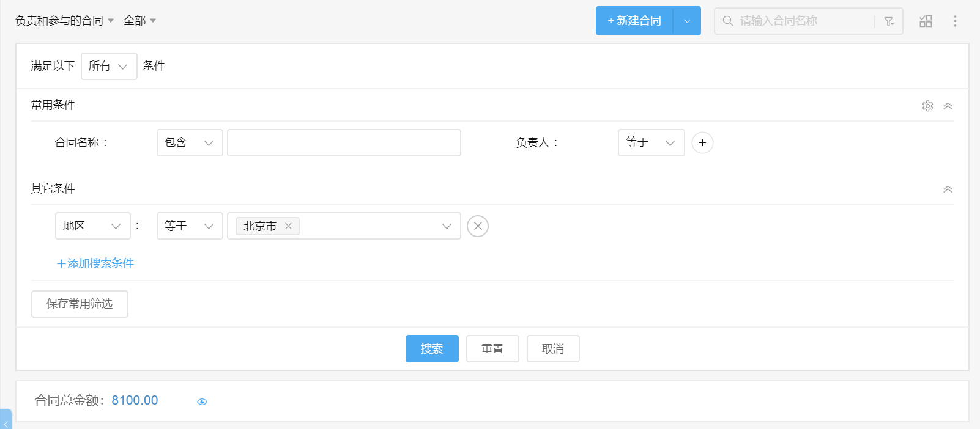Add a person with the plus icon
980x429 pixels.
702,143
